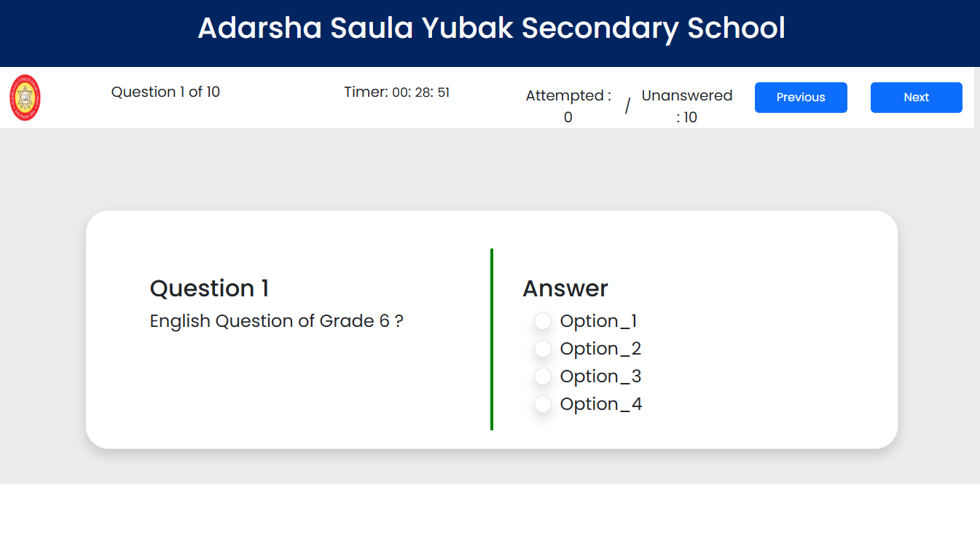Click the Timer countdown display
980x541 pixels.
(x=396, y=92)
